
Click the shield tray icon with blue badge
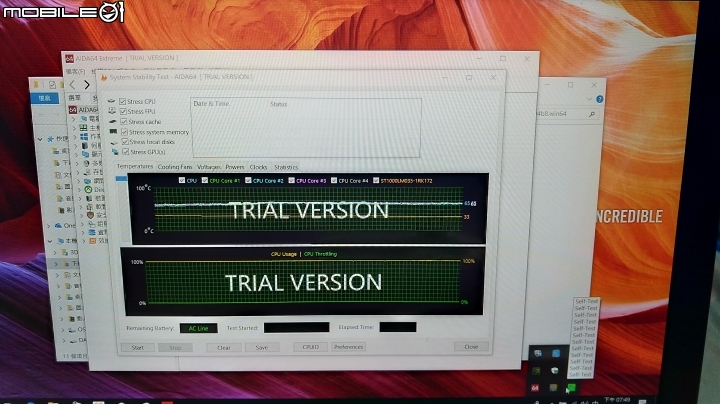pos(538,353)
